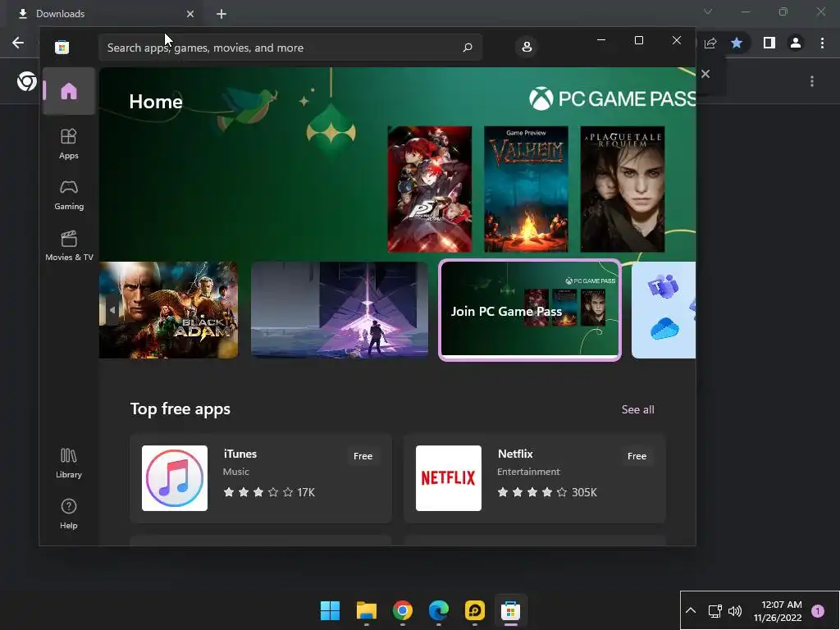Bookmark page with Chrome star icon
This screenshot has height=630, width=840.
737,43
